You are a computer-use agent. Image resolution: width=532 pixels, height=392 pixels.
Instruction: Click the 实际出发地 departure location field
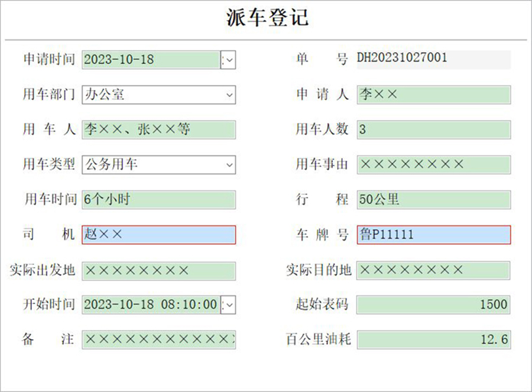click(160, 270)
